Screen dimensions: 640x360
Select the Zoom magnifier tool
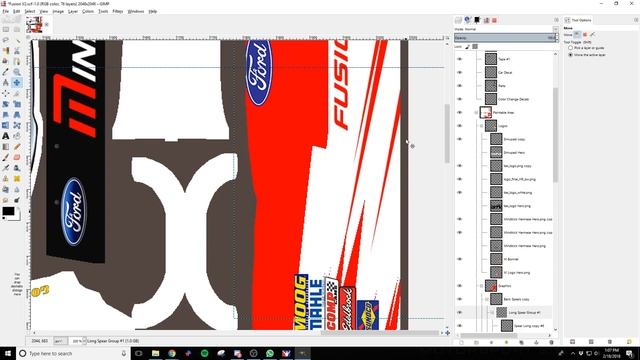click(x=17, y=72)
